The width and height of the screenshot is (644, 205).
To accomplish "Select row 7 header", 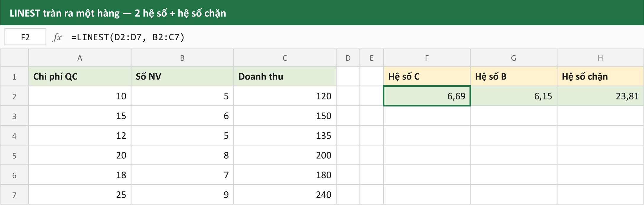I will point(14,195).
